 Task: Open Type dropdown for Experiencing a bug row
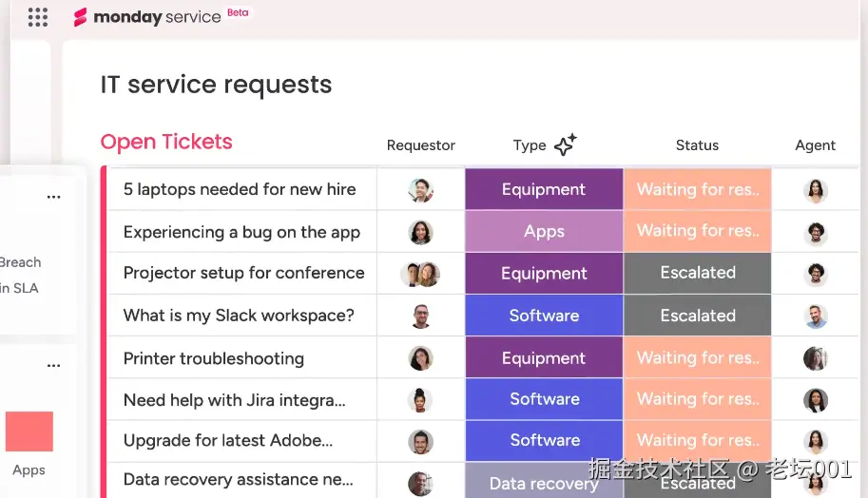[544, 231]
